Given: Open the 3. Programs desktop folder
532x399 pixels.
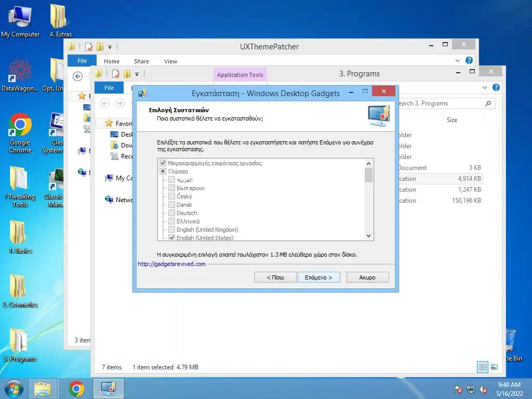Looking at the screenshot, I should tap(20, 345).
